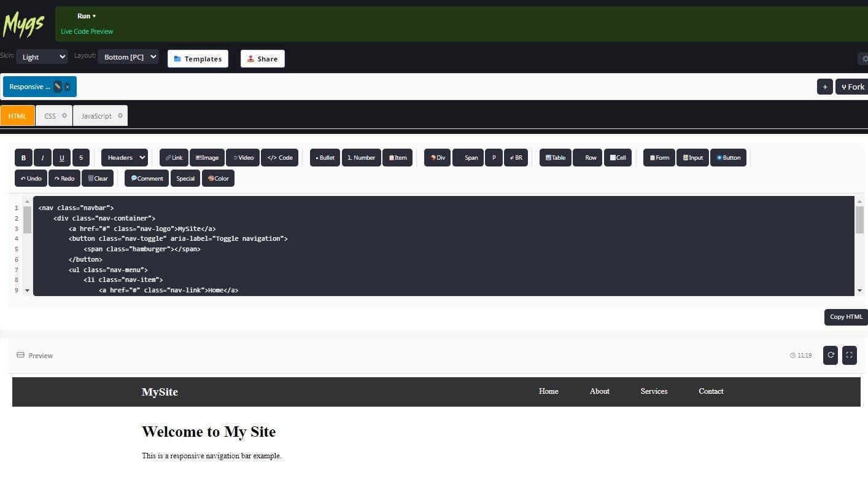Insert a Button element
This screenshot has height=481, width=868.
[728, 158]
